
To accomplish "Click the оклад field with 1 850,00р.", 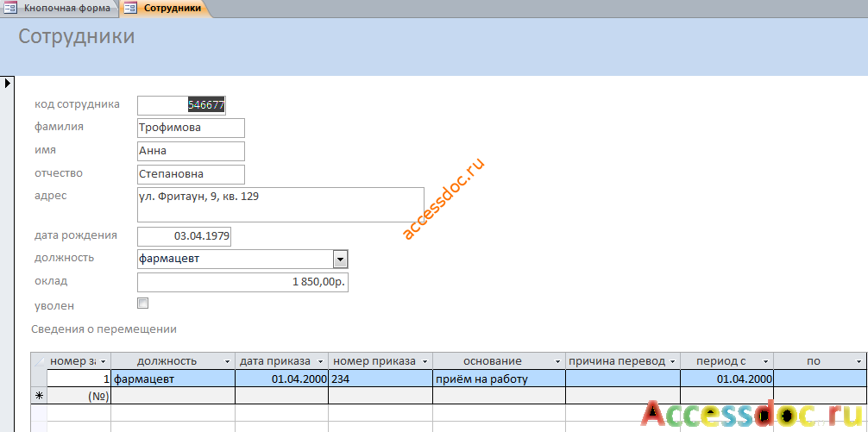I will (x=242, y=282).
